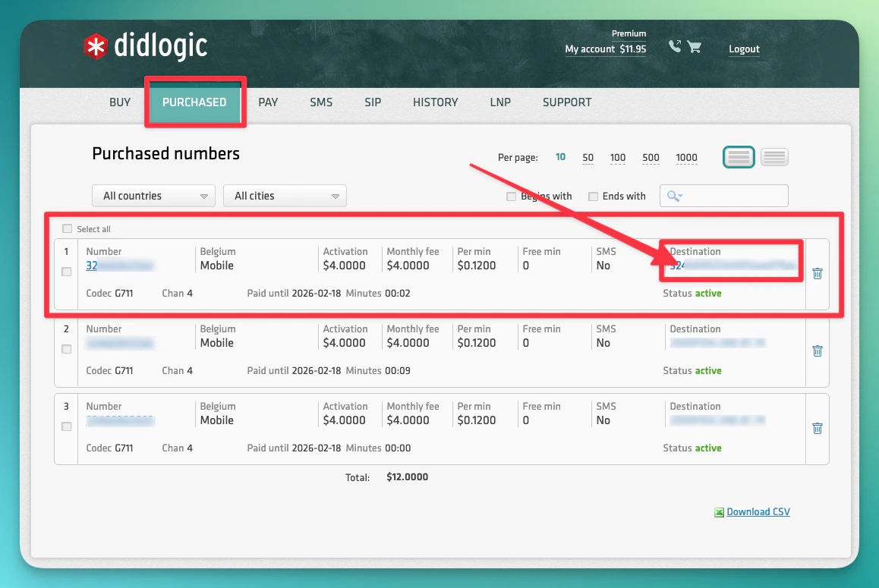Open the shopping cart icon
The width and height of the screenshot is (879, 588).
point(695,46)
